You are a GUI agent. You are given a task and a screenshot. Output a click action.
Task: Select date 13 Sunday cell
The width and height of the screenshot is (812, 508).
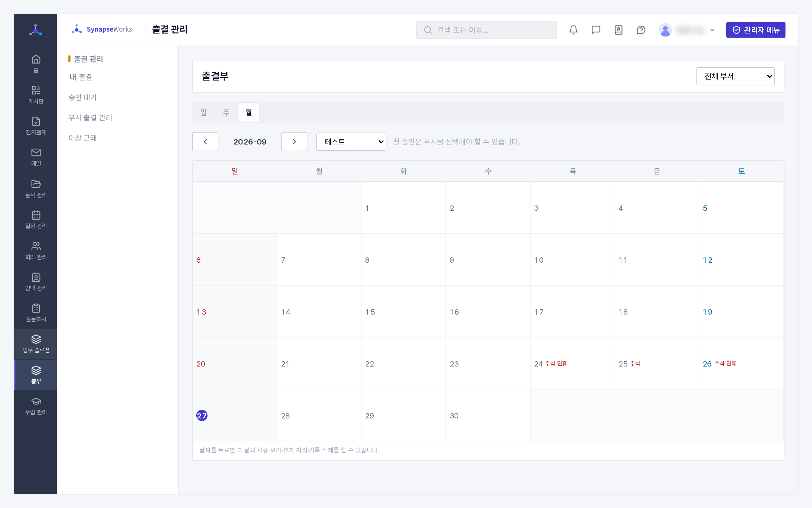click(235, 312)
